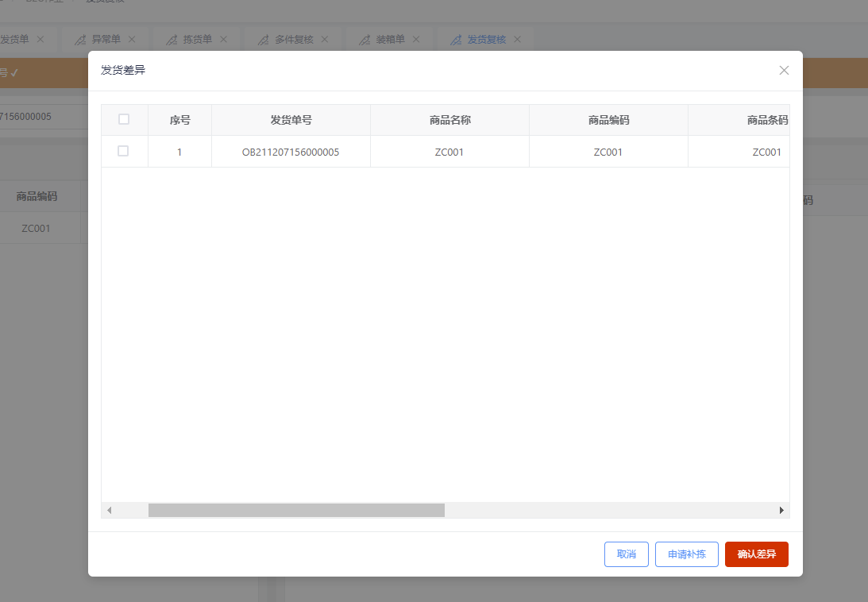868x602 pixels.
Task: Click the horizontal scrollbar right arrow
Action: 781,510
